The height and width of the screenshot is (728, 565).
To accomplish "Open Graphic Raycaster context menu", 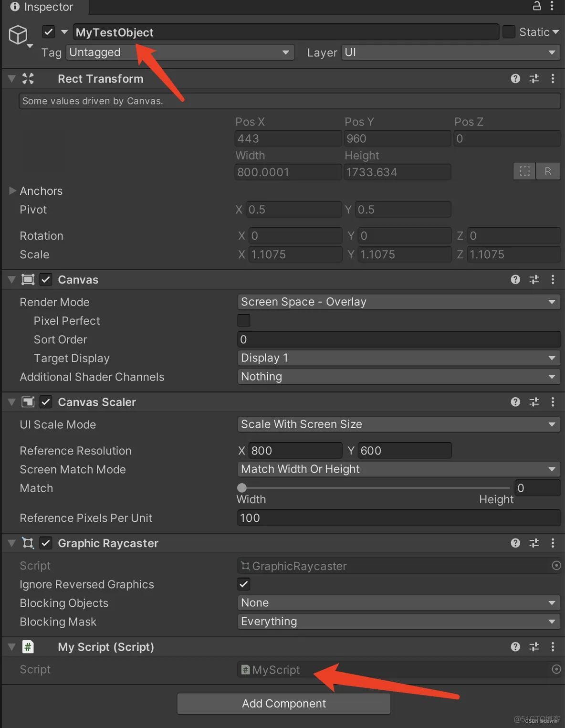I will tap(553, 543).
